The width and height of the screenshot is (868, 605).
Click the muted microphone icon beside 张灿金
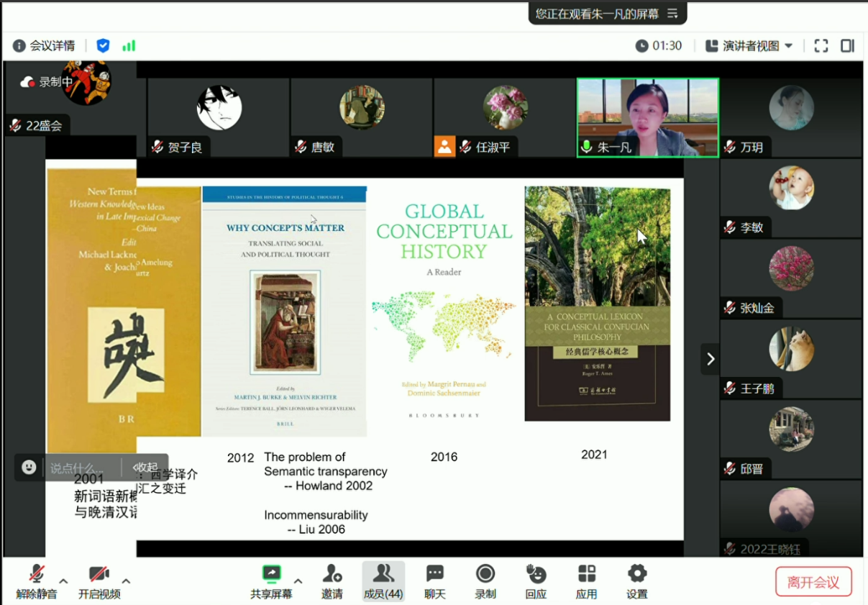pyautogui.click(x=731, y=309)
